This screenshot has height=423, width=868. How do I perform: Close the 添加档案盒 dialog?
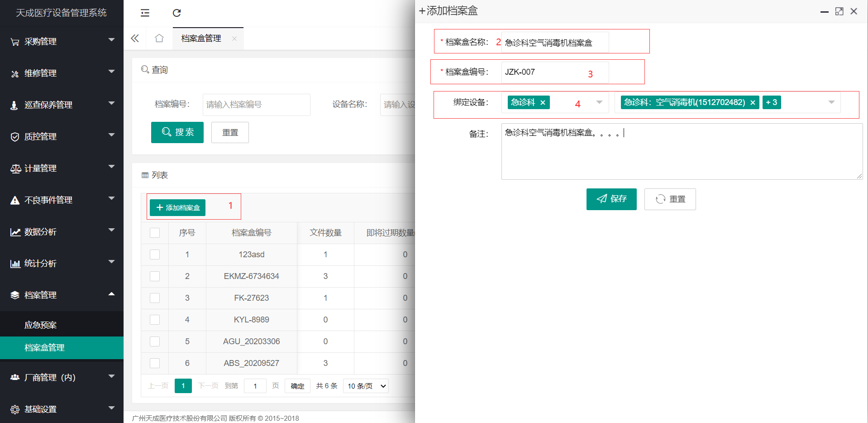pos(854,11)
